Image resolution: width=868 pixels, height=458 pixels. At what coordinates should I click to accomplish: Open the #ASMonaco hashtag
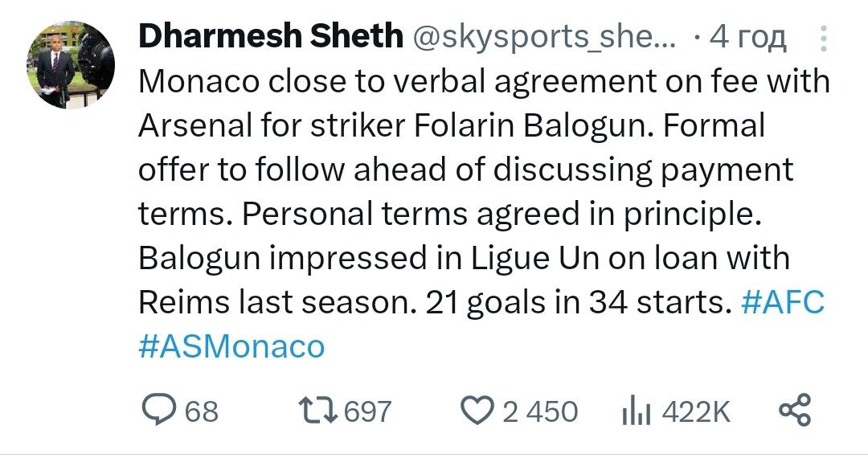[231, 347]
